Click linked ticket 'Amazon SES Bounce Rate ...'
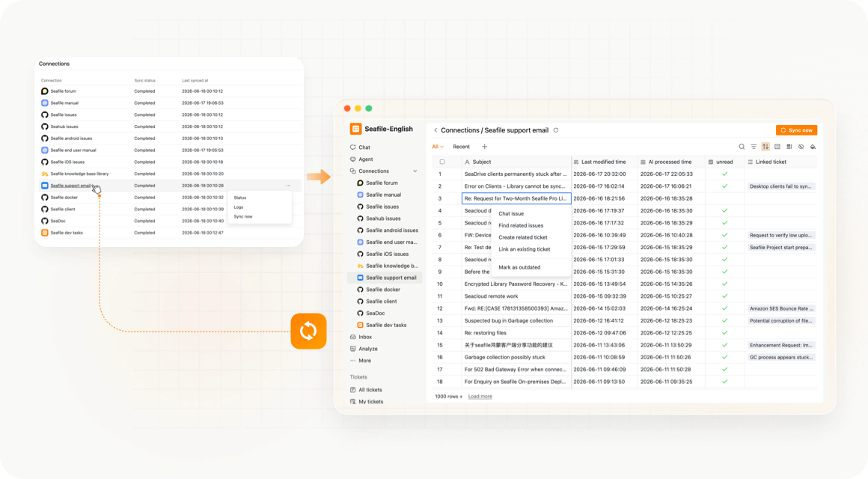 [x=780, y=308]
